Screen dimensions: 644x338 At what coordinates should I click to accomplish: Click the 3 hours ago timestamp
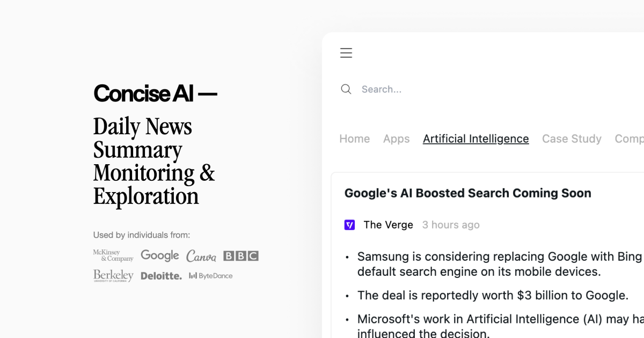click(x=451, y=225)
